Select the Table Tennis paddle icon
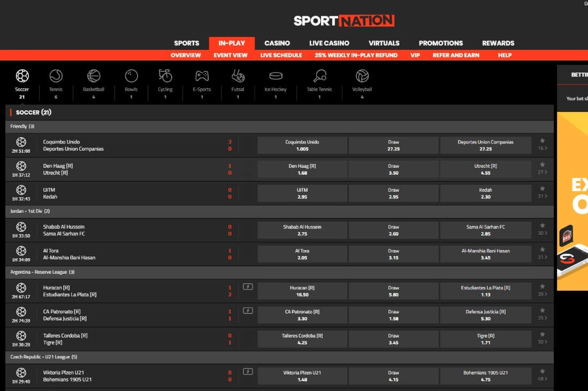The height and width of the screenshot is (391, 588). 319,76
